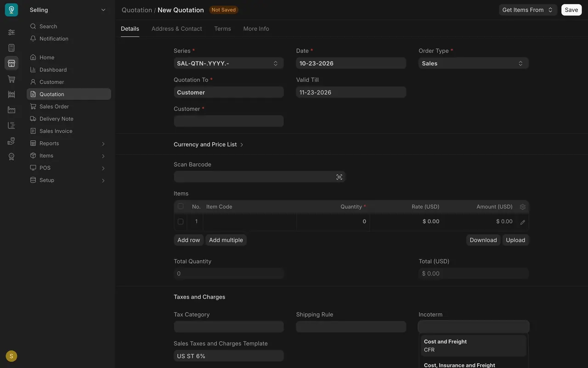Open the Selling workspace dropdown
588x368 pixels.
pos(68,10)
